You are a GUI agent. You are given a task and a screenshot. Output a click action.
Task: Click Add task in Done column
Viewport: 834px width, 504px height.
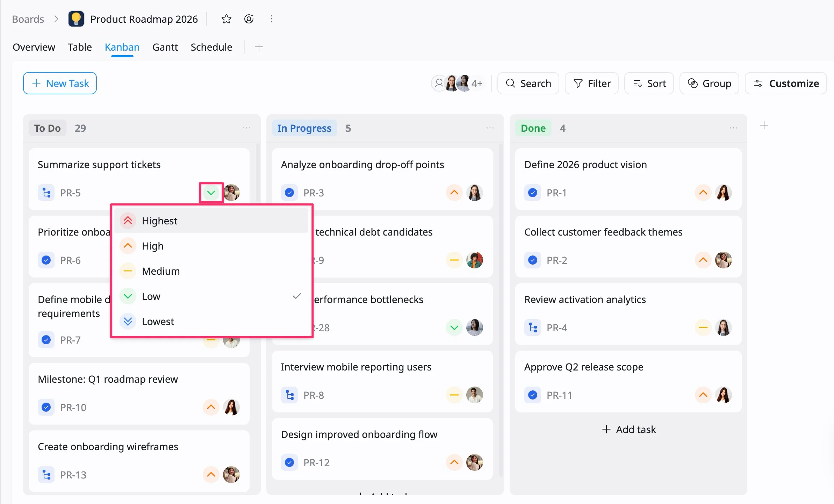coord(629,429)
